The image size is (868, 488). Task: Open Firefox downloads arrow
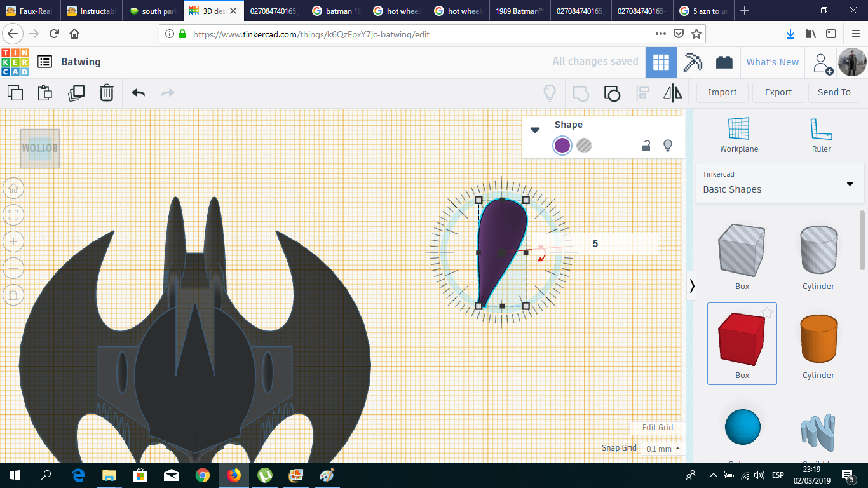coord(790,34)
